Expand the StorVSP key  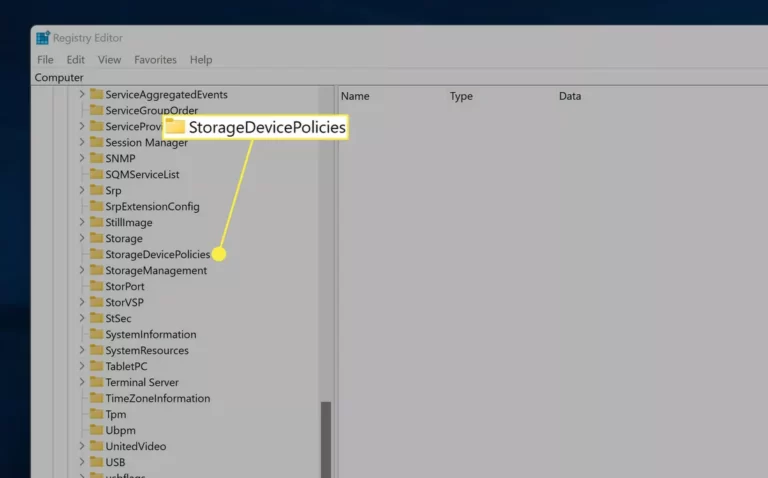(82, 302)
